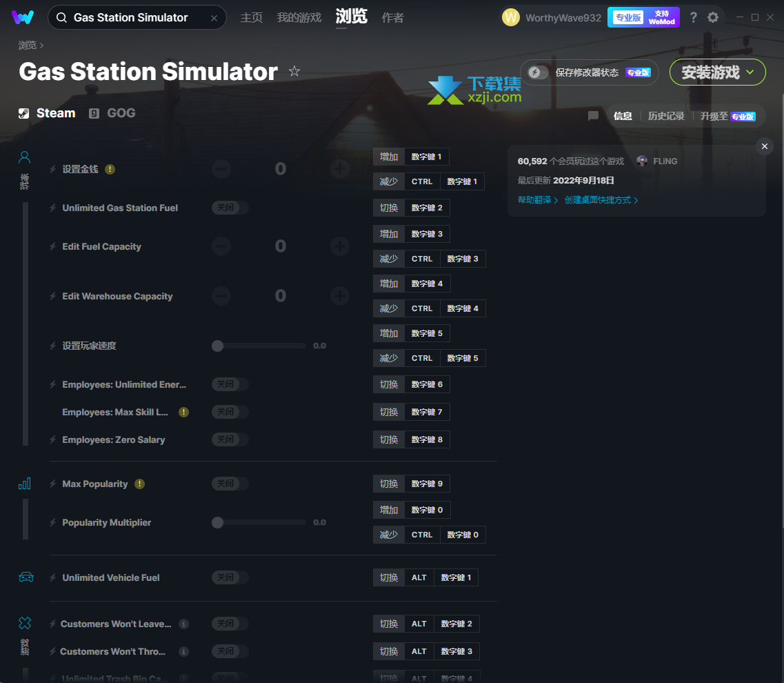Click the game category crossed icon
Screen dimensions: 784x683
[x=25, y=623]
